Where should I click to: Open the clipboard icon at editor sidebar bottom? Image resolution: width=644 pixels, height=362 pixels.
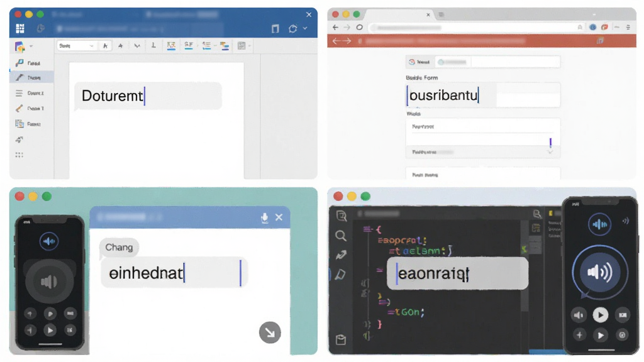tap(340, 339)
